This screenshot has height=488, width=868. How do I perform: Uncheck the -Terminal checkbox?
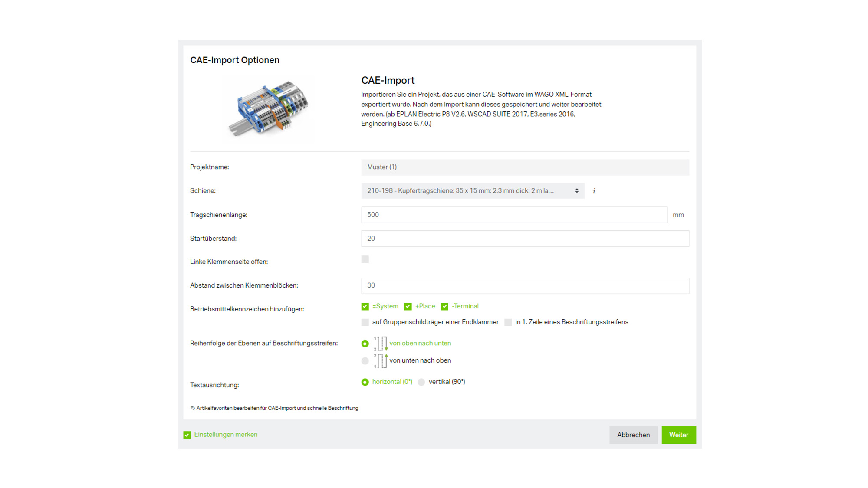pos(444,307)
